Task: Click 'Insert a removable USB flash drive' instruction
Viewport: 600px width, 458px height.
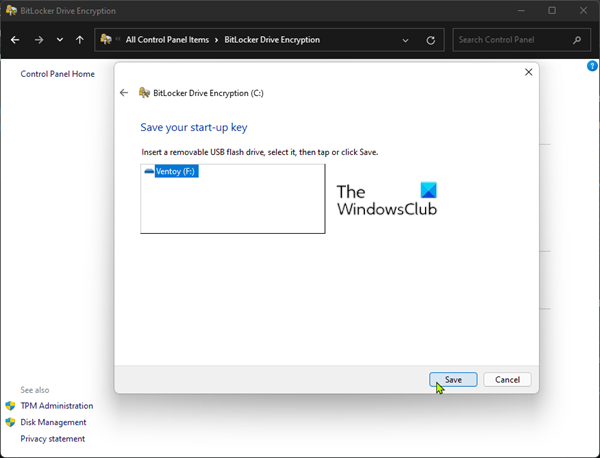Action: [259, 152]
